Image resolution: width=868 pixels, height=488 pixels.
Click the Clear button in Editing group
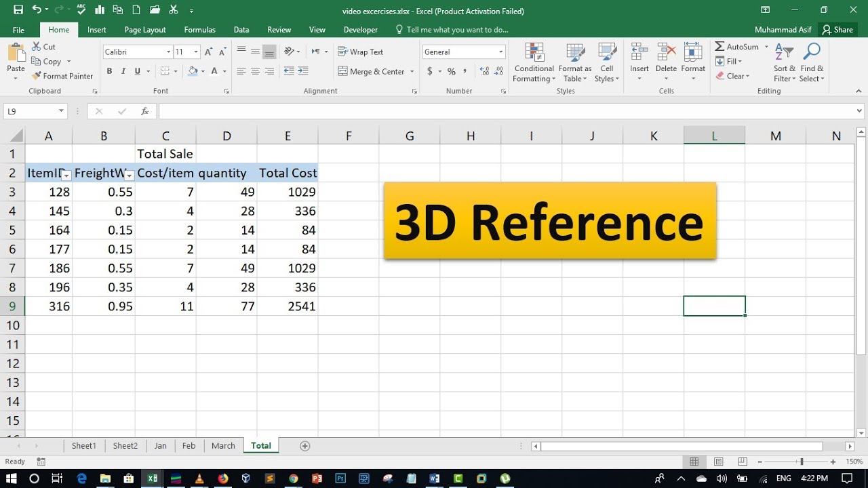(x=732, y=76)
